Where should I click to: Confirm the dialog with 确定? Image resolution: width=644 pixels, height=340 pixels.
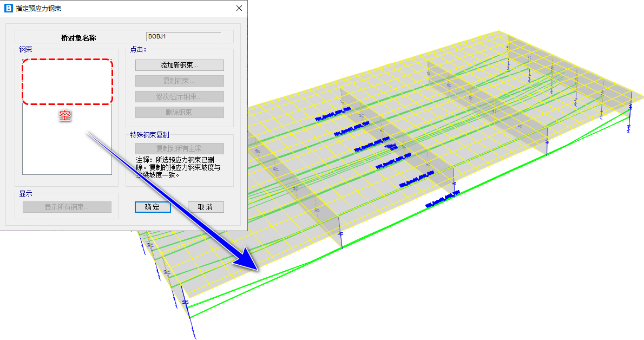point(153,207)
